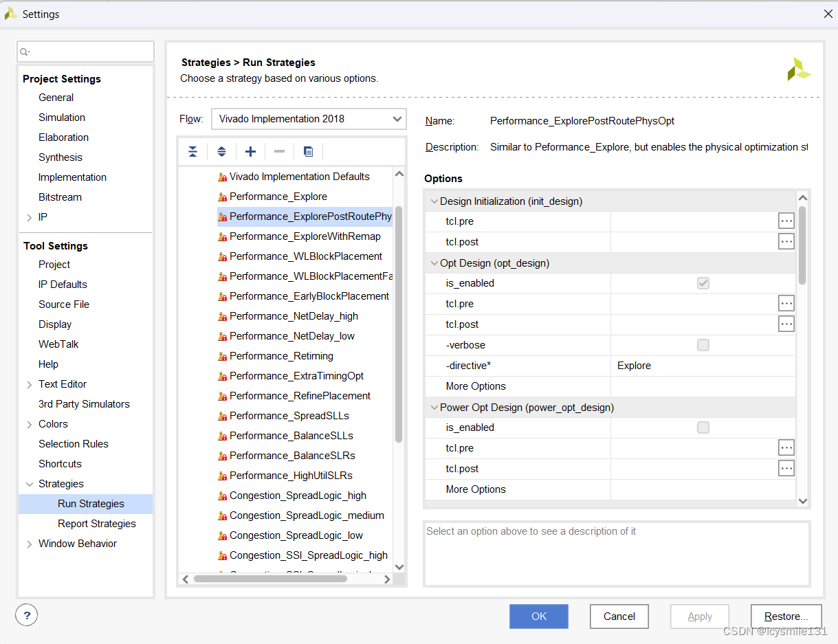Select the Performance_ExploreWithRemap strategy
The height and width of the screenshot is (644, 838).
pos(305,236)
